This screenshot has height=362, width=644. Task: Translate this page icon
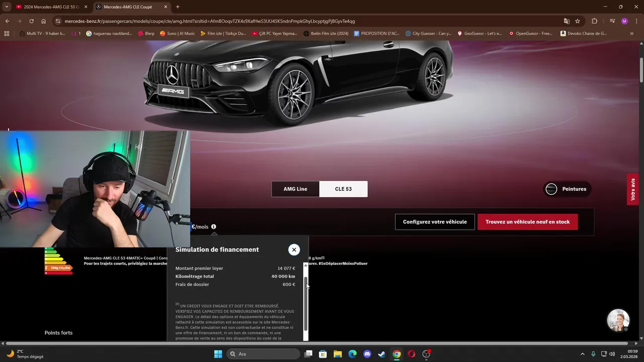click(x=567, y=21)
